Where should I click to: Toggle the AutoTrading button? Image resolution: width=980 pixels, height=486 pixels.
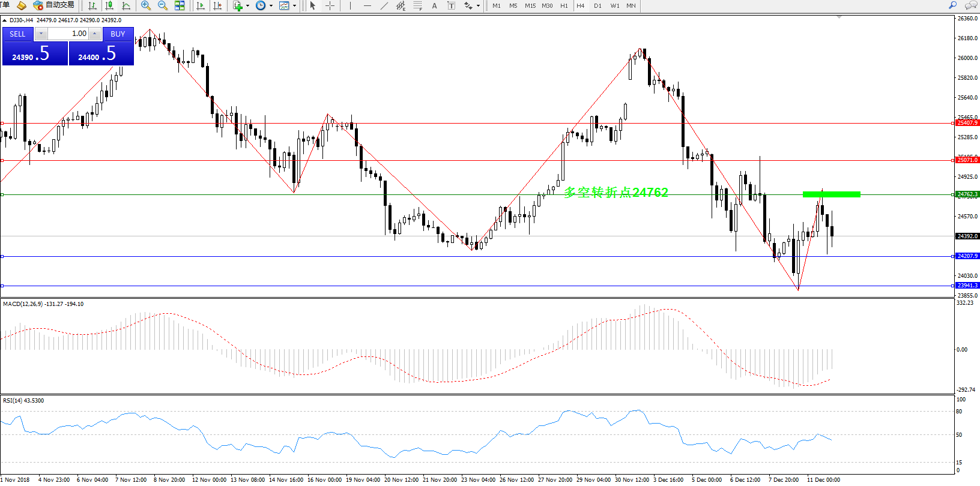(54, 5)
